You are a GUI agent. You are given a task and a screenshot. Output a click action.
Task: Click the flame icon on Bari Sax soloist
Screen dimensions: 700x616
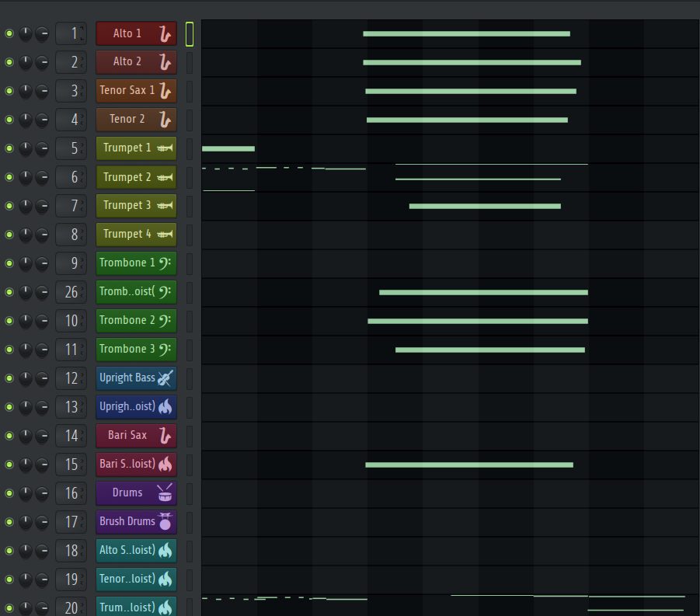coord(165,465)
